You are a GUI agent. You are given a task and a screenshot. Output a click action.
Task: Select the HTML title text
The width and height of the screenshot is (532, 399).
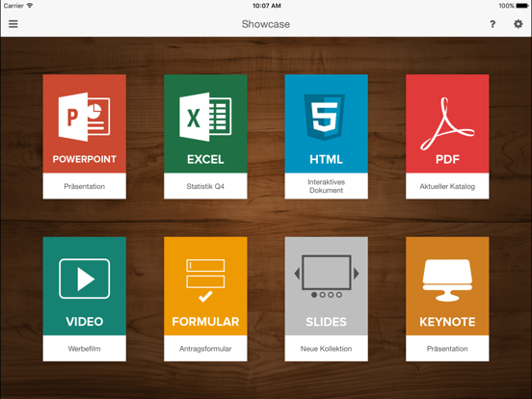coord(327,159)
